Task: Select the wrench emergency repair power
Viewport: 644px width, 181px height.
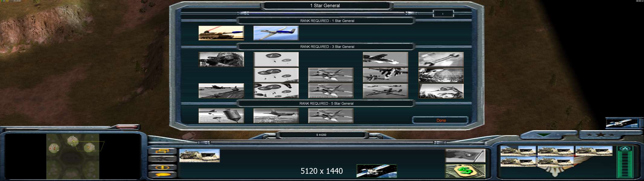Action: click(441, 59)
